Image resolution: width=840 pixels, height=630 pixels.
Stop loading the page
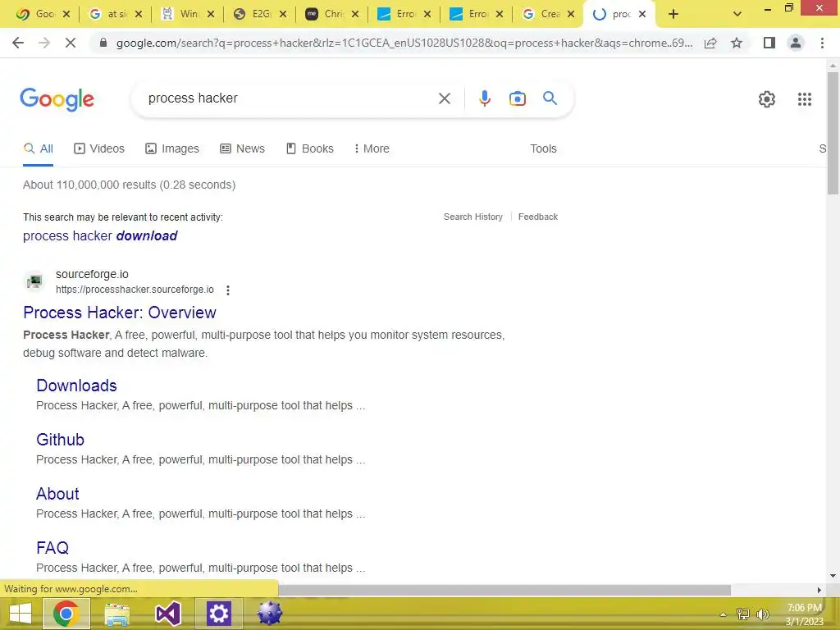click(x=71, y=43)
